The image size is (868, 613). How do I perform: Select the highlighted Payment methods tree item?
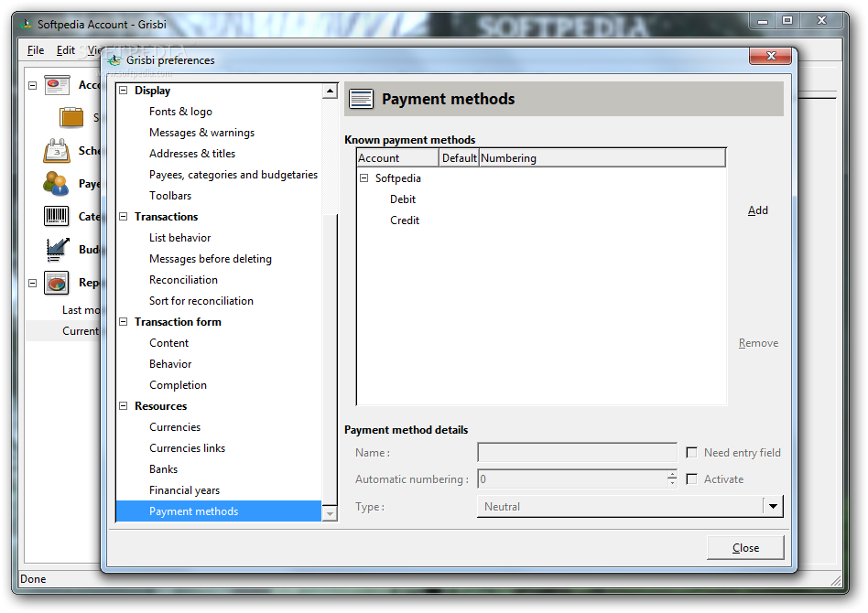click(219, 511)
